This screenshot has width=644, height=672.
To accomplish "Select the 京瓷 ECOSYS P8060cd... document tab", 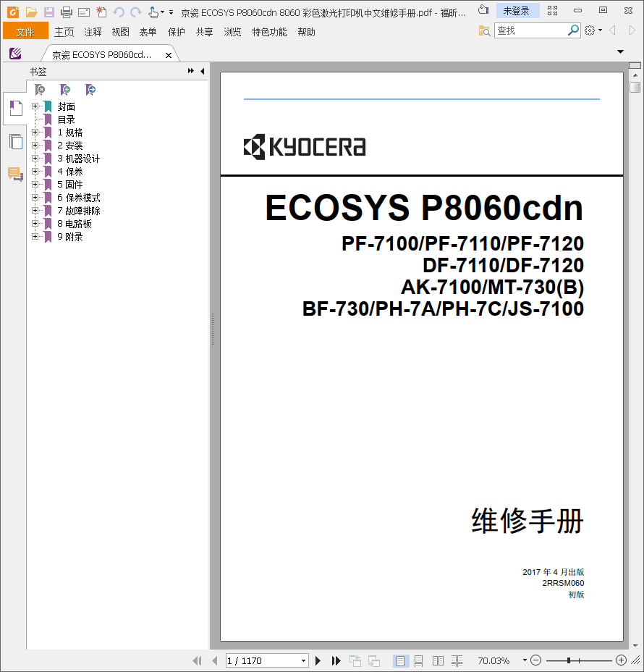I will tap(101, 55).
